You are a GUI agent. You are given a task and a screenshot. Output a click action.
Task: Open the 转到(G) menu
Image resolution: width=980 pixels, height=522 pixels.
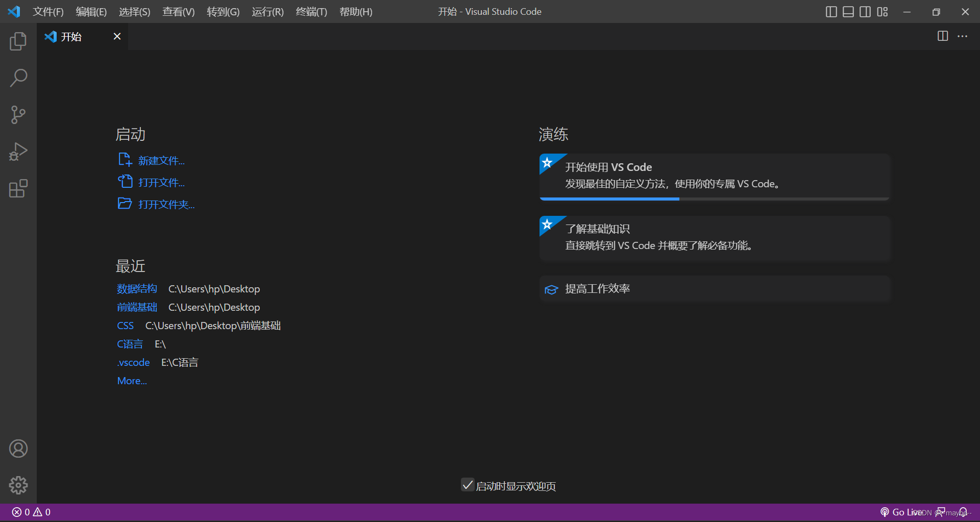point(223,12)
